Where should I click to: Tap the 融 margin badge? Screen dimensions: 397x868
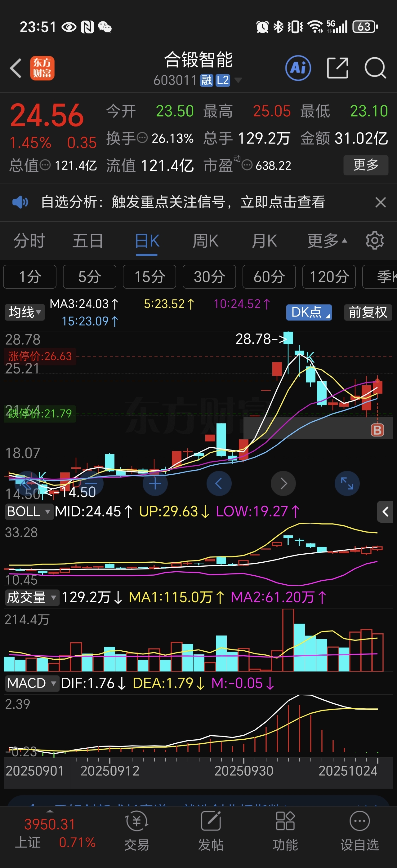(x=207, y=81)
